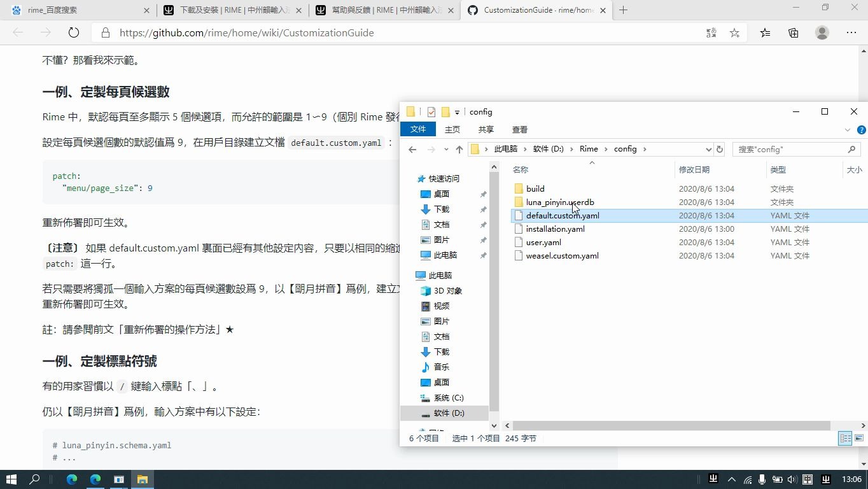The image size is (868, 489).
Task: Select 3D 对象 in navigation pane
Action: click(x=448, y=290)
